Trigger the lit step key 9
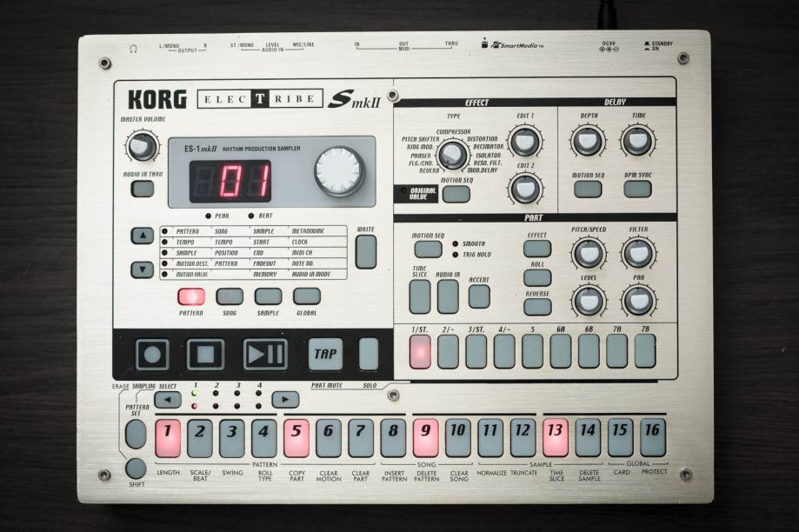799x532 pixels. point(426,438)
